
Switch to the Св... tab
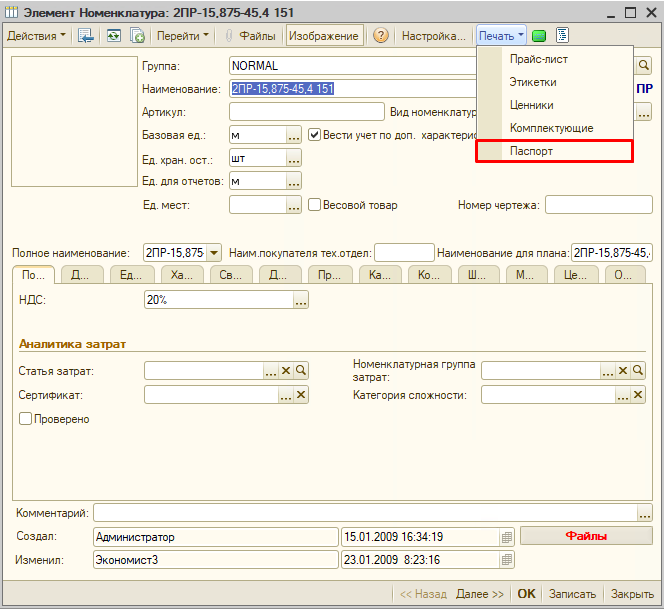coord(231,275)
